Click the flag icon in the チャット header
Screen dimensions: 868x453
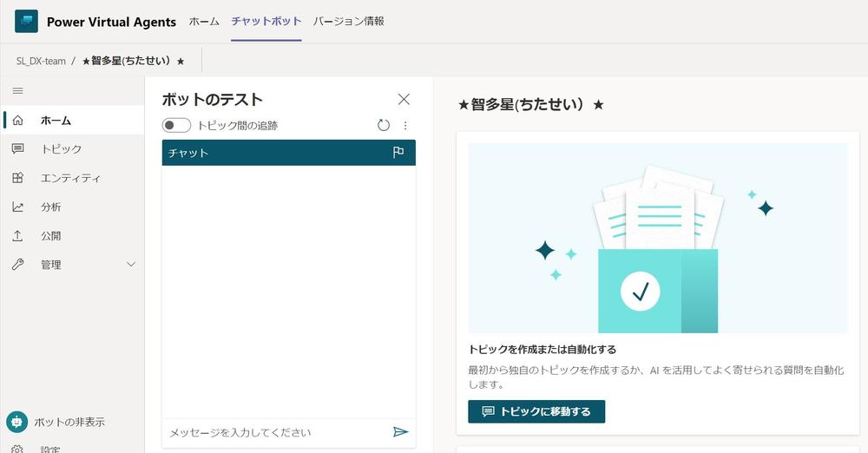[x=398, y=152]
